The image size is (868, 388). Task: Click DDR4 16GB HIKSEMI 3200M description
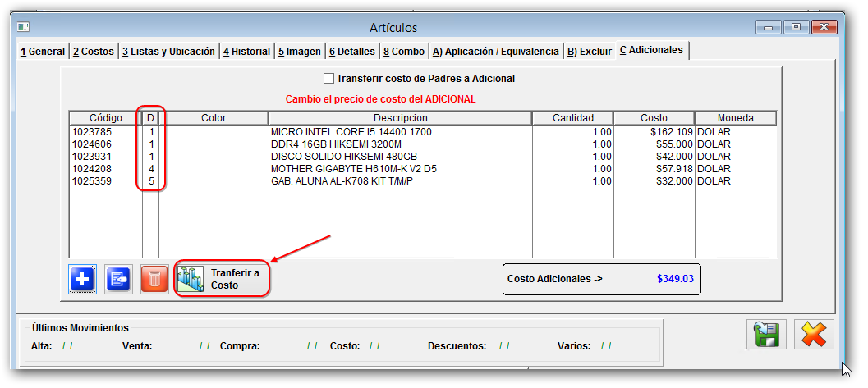(x=336, y=144)
